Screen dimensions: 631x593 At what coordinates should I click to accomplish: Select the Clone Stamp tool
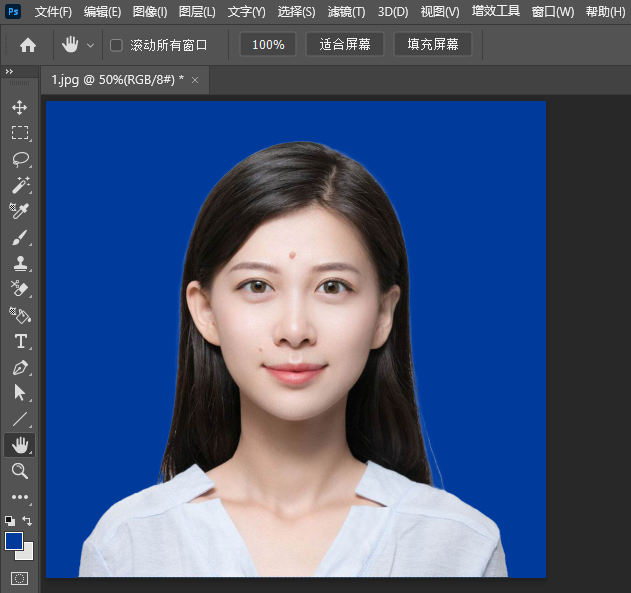[x=20, y=264]
